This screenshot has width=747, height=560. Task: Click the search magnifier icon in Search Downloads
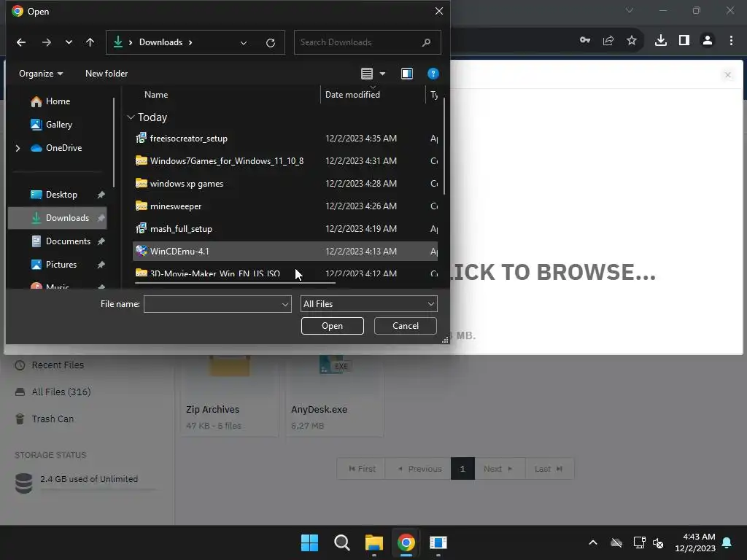(x=426, y=42)
